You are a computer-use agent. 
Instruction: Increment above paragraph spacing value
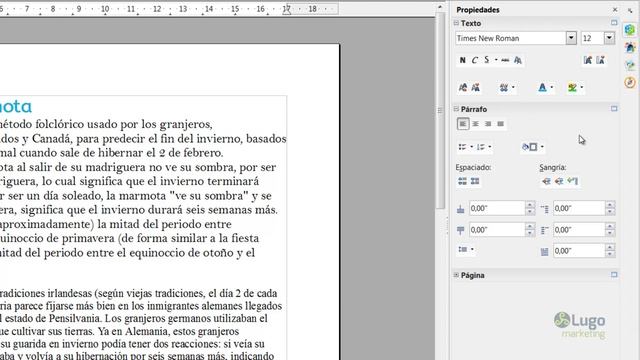(x=530, y=205)
